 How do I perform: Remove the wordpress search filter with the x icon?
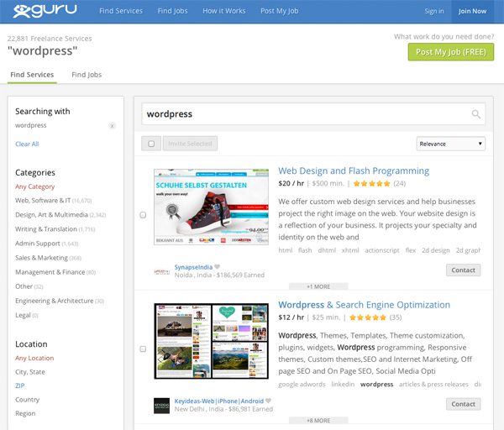pyautogui.click(x=112, y=126)
